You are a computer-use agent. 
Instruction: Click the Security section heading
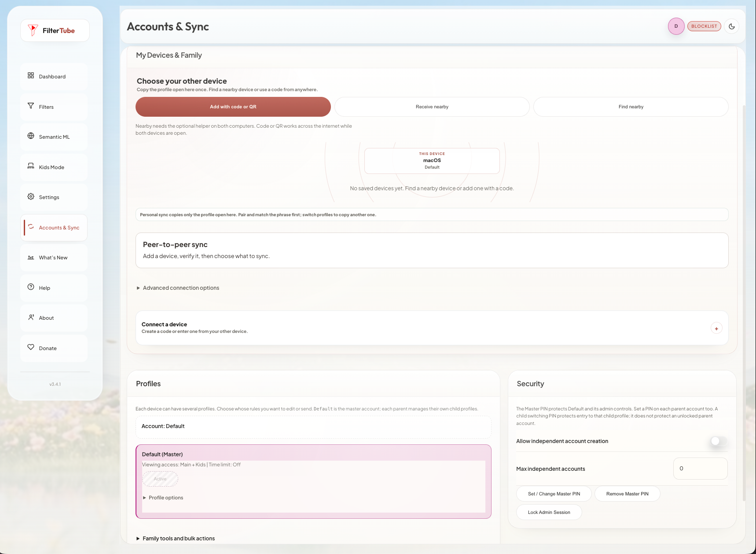coord(530,384)
